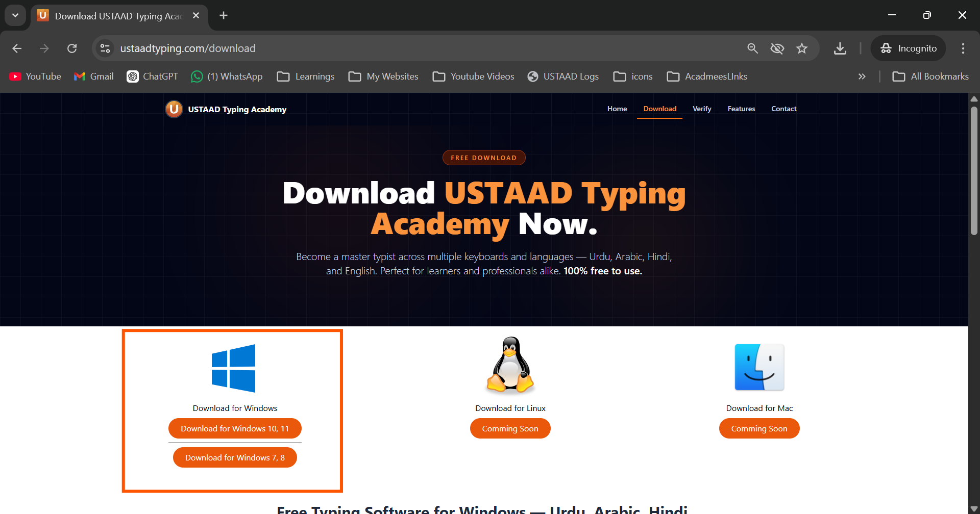Expand the tab search dropdown arrow
Screen dimensions: 980x514
click(15, 15)
